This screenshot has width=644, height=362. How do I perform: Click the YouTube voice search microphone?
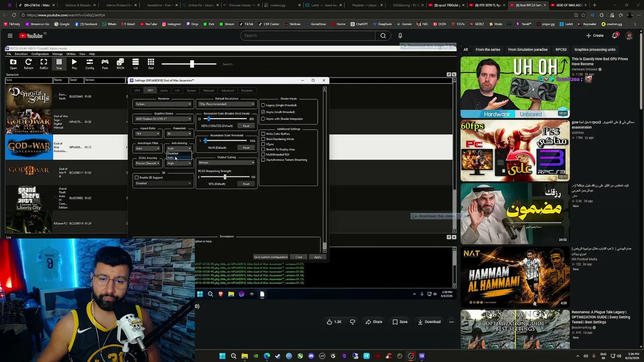(x=400, y=36)
